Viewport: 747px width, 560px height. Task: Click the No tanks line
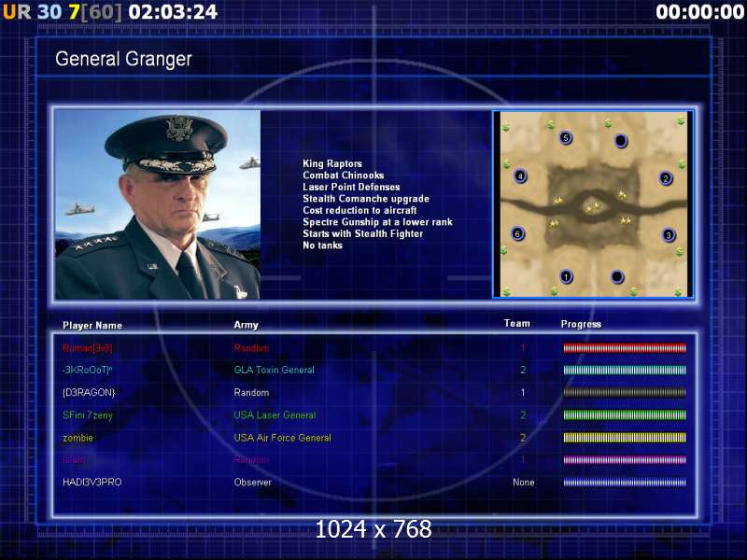tap(322, 245)
